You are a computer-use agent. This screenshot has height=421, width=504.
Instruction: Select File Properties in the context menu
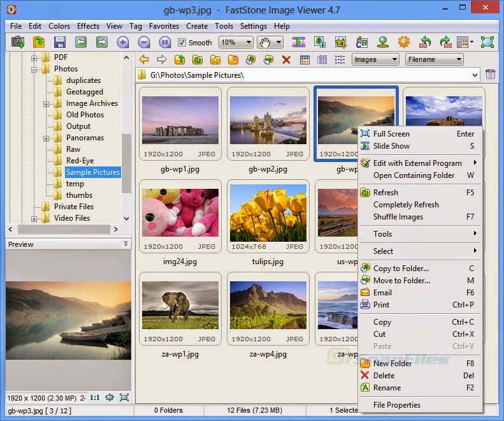[x=396, y=405]
